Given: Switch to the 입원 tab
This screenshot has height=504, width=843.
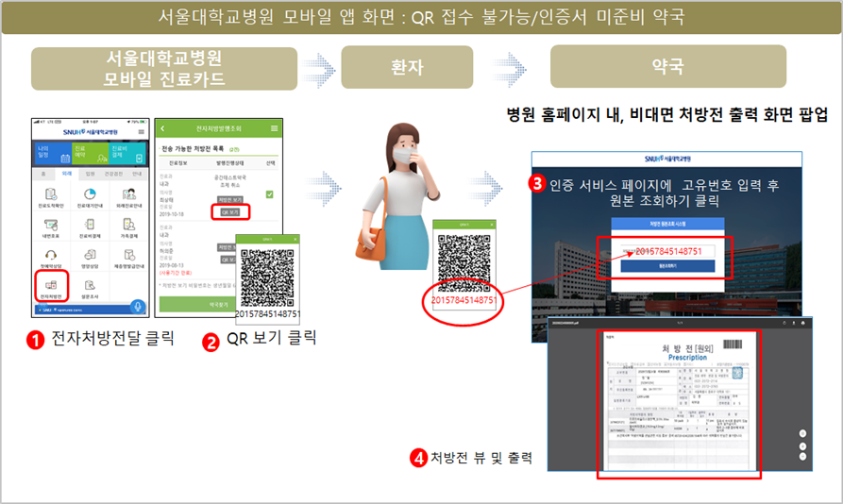Looking at the screenshot, I should tap(91, 174).
